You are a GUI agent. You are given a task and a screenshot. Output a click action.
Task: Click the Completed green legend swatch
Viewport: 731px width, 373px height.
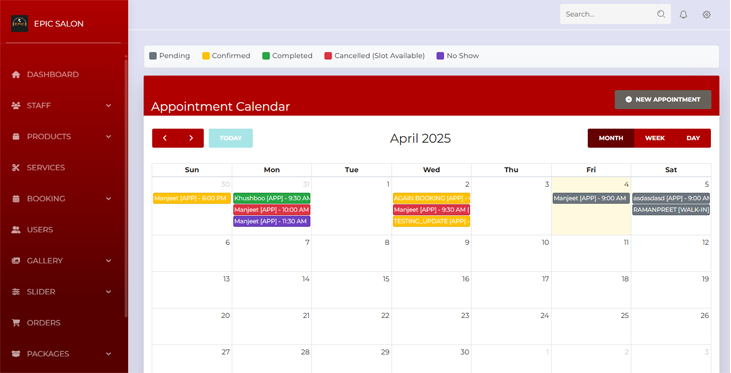pos(266,56)
